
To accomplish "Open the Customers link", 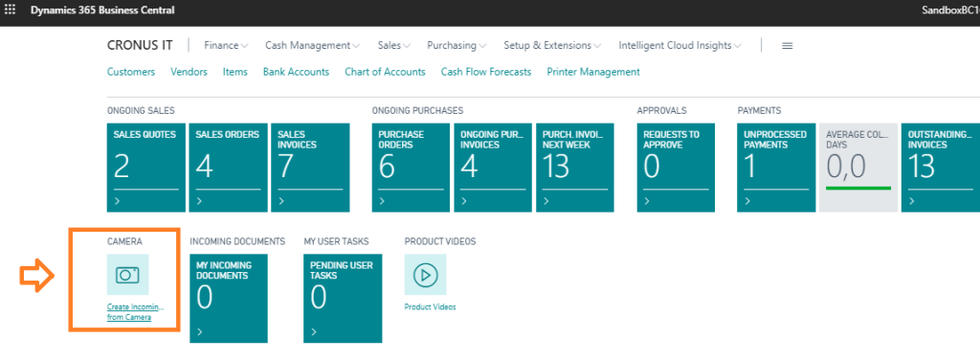I will (x=131, y=72).
